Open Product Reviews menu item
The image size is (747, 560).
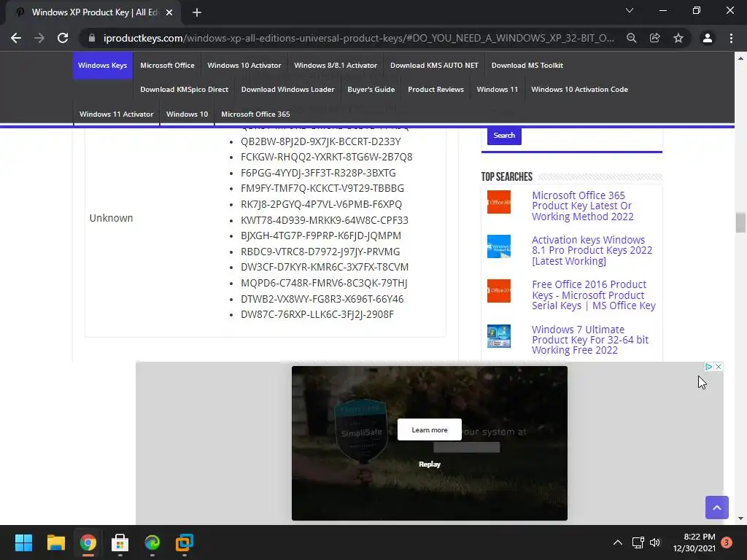pos(436,90)
